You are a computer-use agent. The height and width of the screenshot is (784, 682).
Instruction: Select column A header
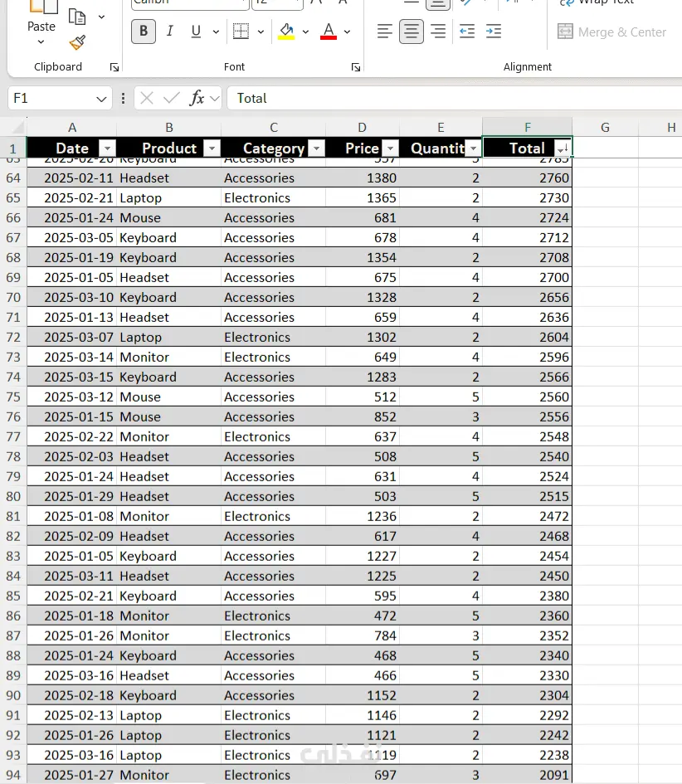[x=72, y=128]
